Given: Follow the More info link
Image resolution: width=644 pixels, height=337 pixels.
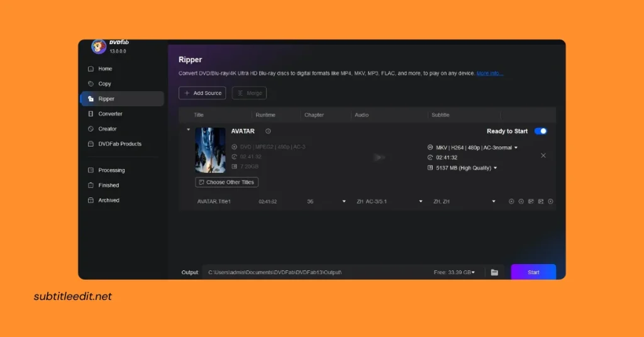Looking at the screenshot, I should click(x=489, y=73).
